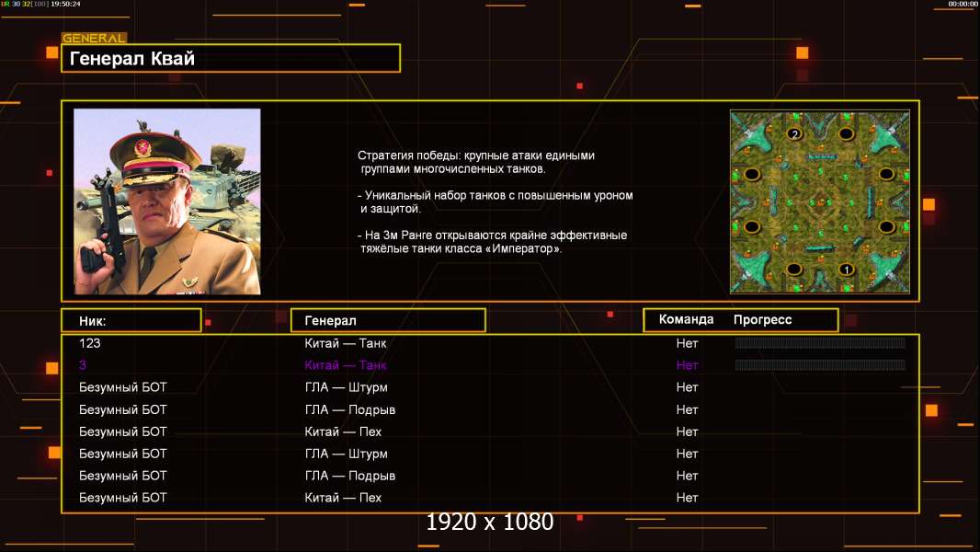Click the "Генерал" column header

pos(387,320)
